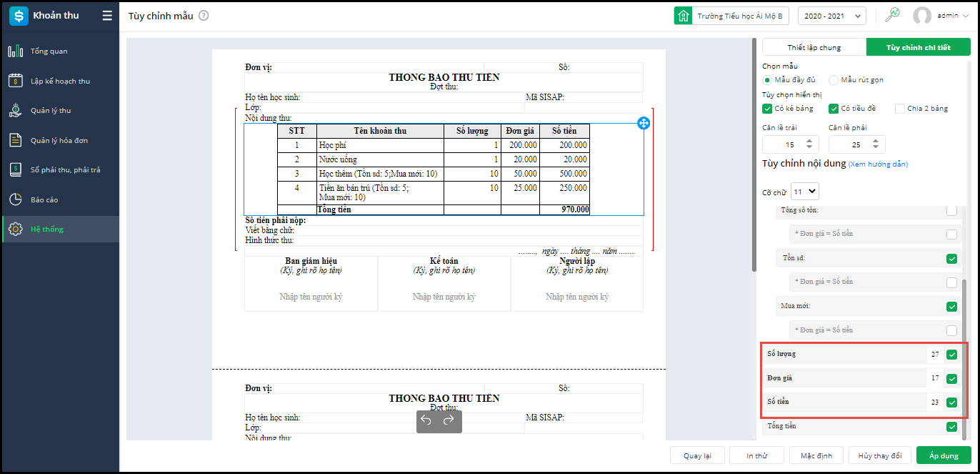This screenshot has height=474, width=980.
Task: Select Mẫu đầy đủ radio option
Action: [x=768, y=80]
